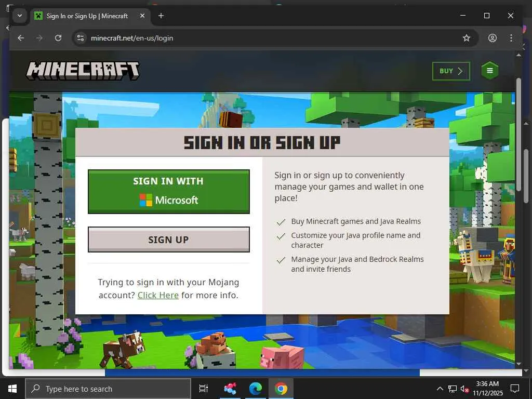Screen dimensions: 532x399
Task: Open the green hexagon hamburger menu
Action: tap(489, 71)
